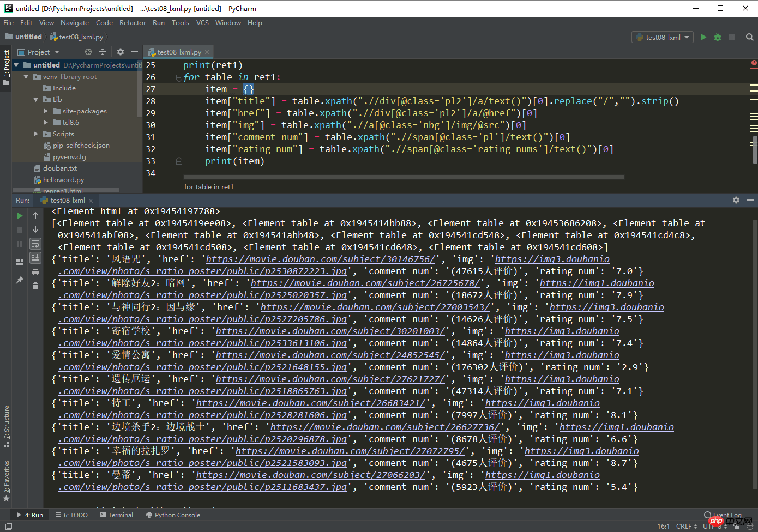Collapse the Lib folder
This screenshot has width=758, height=532.
[x=35, y=100]
